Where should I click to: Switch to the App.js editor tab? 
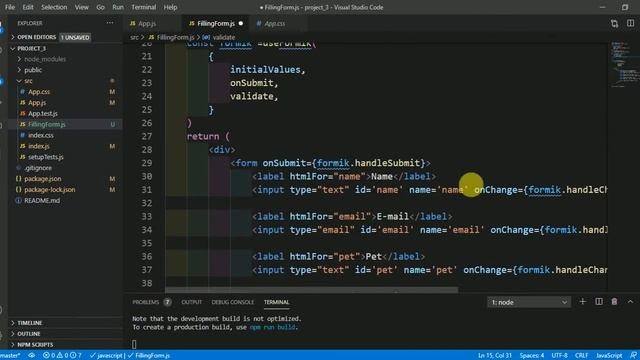tap(147, 24)
